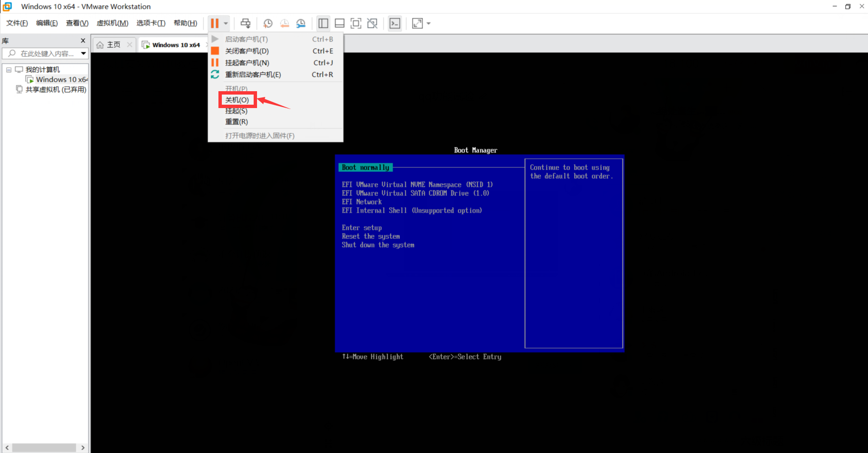
Task: Open the 编辑(E) menu
Action: pos(47,23)
